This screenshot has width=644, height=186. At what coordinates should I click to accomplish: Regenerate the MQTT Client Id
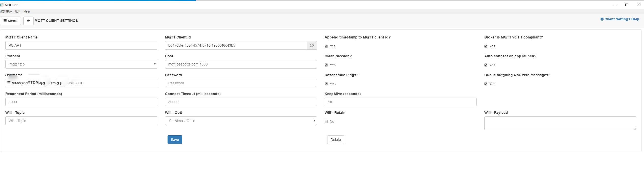coord(312,45)
